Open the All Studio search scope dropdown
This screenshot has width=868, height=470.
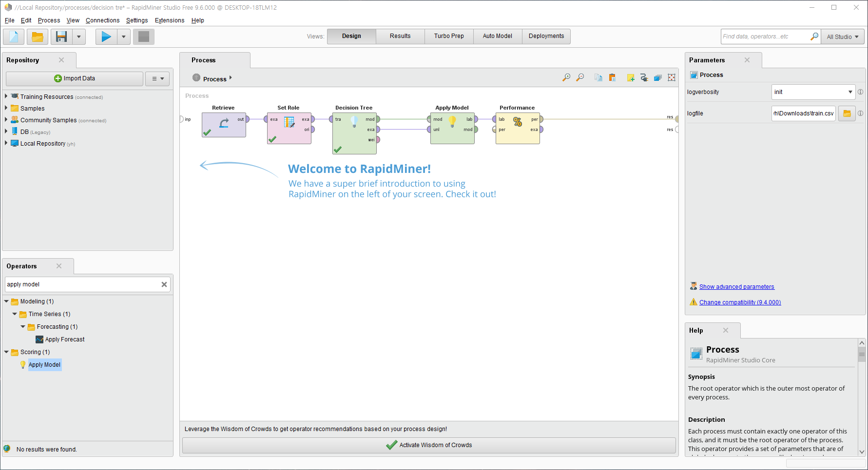pos(843,37)
